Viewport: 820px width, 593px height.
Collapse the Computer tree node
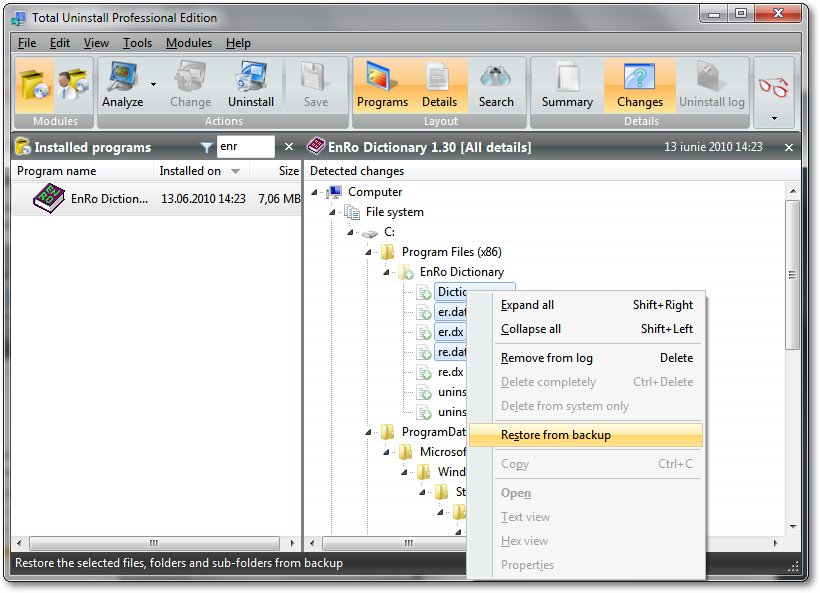tap(316, 192)
